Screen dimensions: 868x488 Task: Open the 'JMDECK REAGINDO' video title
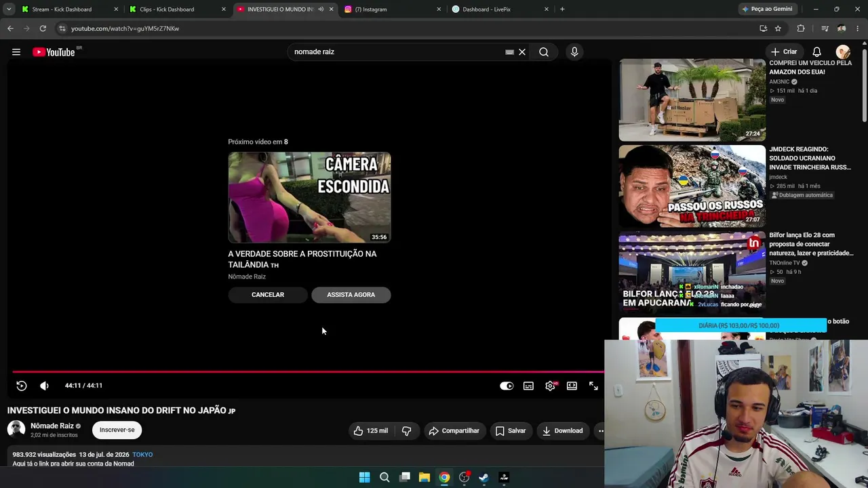click(x=810, y=158)
